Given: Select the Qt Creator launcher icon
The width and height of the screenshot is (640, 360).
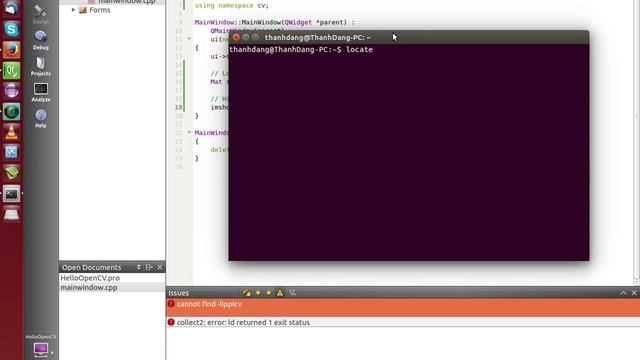Looking at the screenshot, I should (11, 71).
